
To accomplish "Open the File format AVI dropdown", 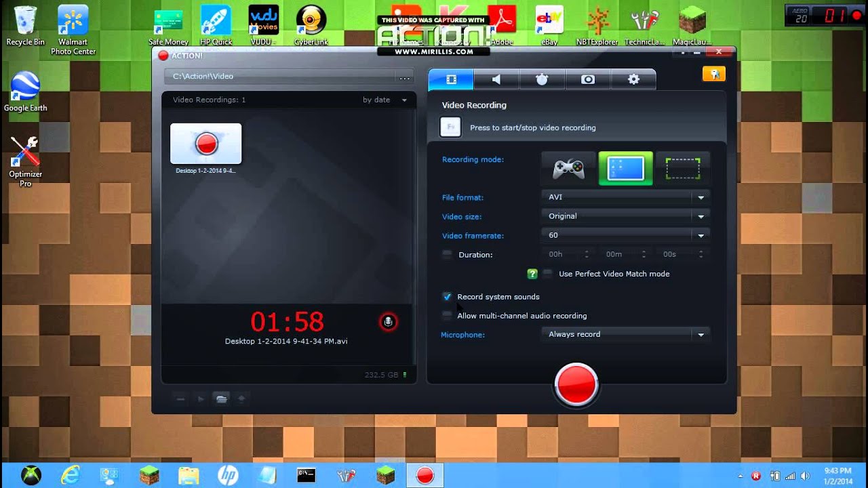I will click(x=625, y=197).
